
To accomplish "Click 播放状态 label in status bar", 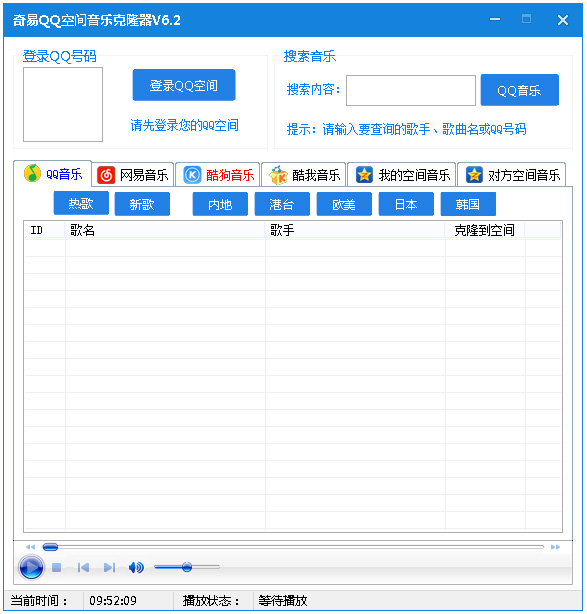I will click(x=211, y=600).
